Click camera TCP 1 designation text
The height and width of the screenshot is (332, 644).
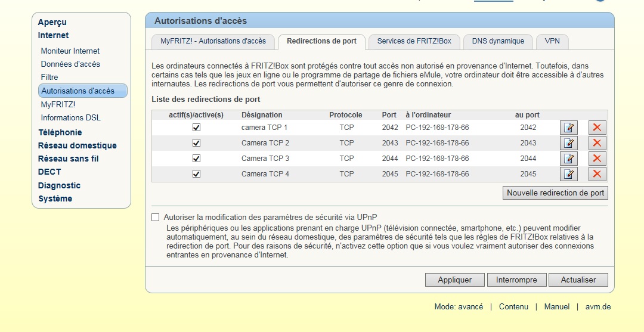click(x=264, y=128)
